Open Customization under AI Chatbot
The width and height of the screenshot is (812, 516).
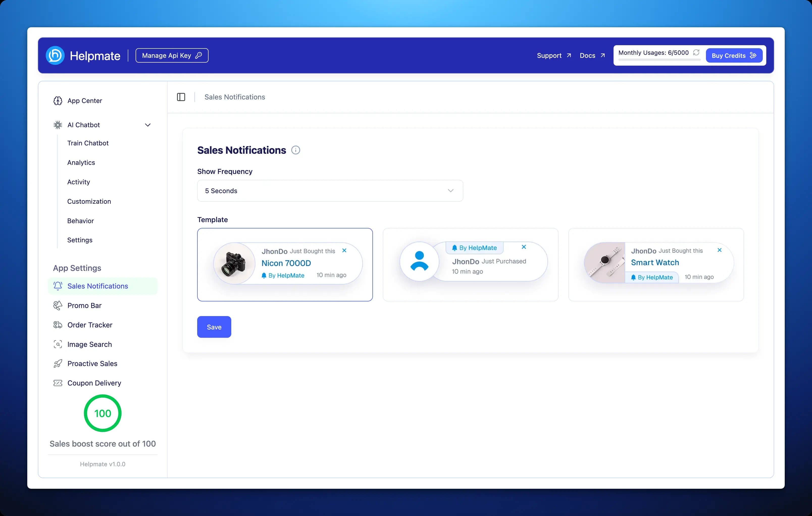pyautogui.click(x=89, y=201)
